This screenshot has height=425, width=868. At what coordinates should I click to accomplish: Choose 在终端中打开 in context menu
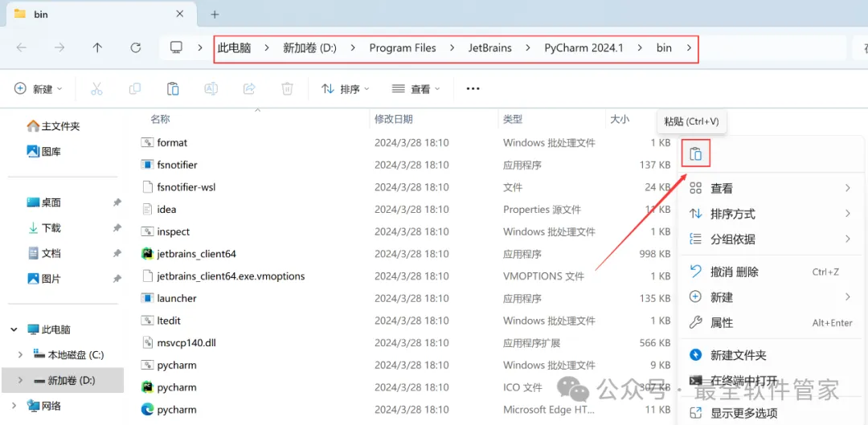pos(770,381)
